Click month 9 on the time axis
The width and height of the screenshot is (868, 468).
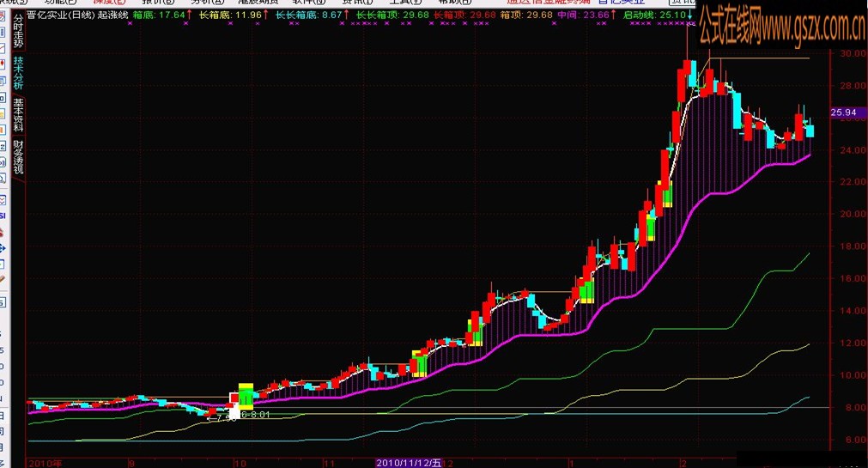point(131,463)
